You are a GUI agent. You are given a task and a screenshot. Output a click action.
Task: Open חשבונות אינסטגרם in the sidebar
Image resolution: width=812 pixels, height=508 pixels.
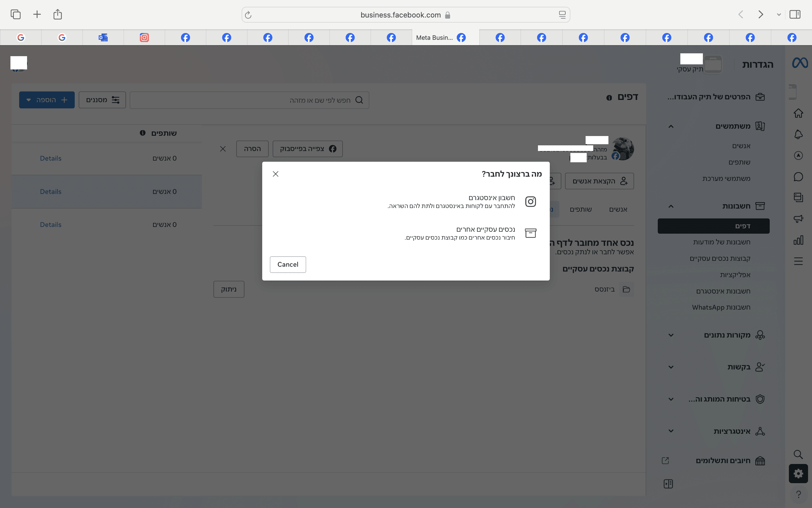click(723, 291)
